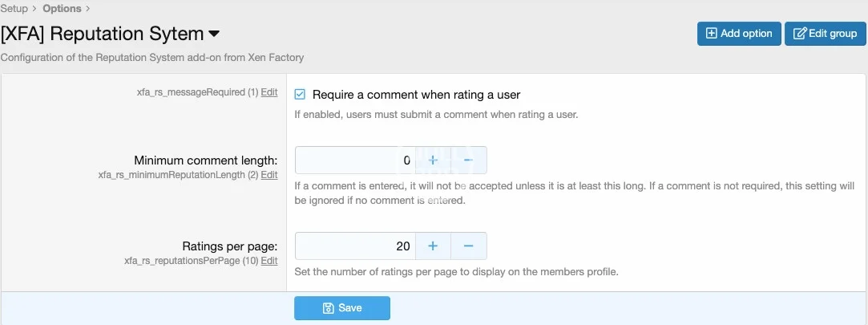The width and height of the screenshot is (868, 325).
Task: Expand the caret next to Reputation System title
Action: click(214, 34)
